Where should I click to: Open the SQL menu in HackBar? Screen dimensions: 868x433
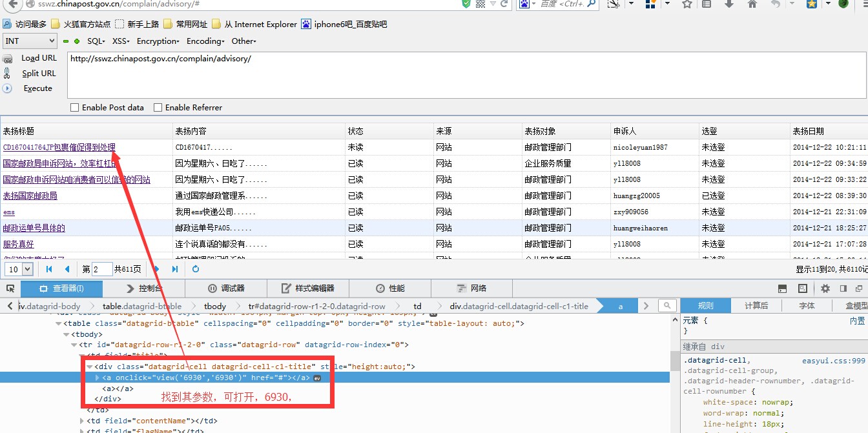pos(96,41)
